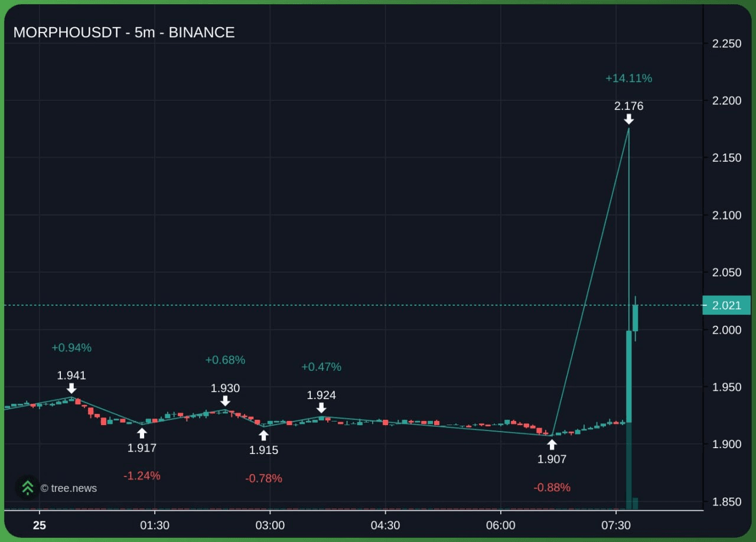Click the up arrow above 1.917 low
Image resolution: width=756 pixels, height=542 pixels.
(x=142, y=433)
